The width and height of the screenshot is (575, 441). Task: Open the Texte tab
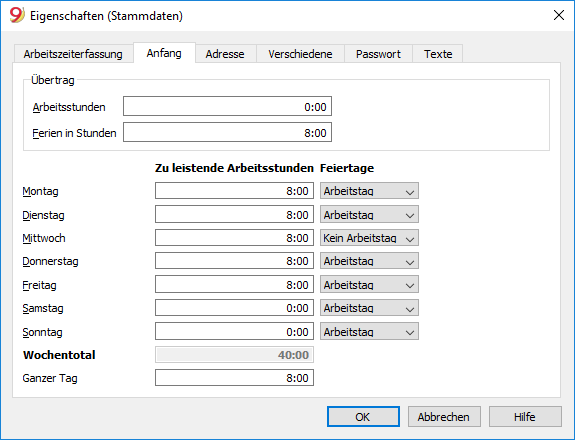click(437, 54)
